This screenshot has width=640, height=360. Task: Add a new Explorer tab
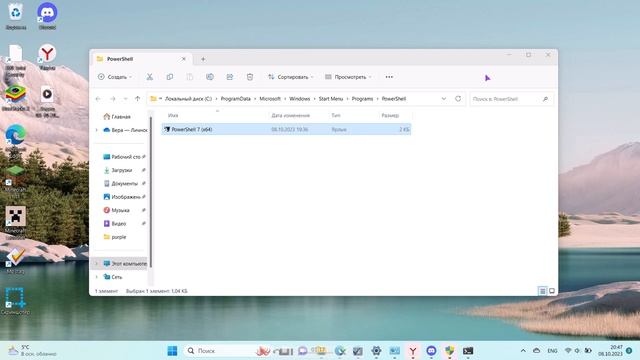point(203,59)
